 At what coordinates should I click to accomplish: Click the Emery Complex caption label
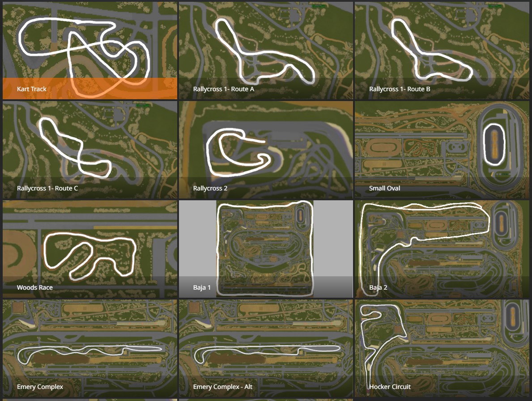tap(40, 387)
